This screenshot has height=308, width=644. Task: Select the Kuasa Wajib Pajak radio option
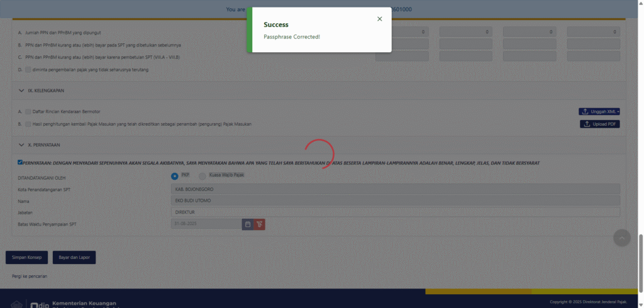click(x=203, y=177)
